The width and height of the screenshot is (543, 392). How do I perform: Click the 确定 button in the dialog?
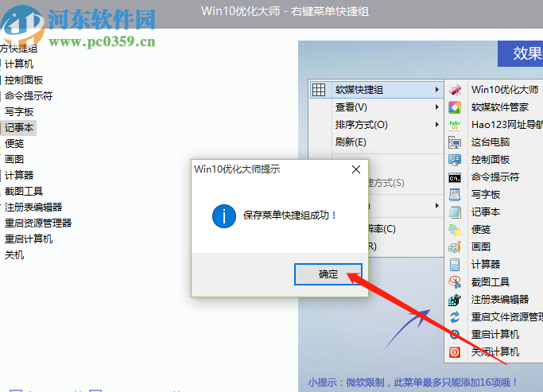[x=328, y=274]
